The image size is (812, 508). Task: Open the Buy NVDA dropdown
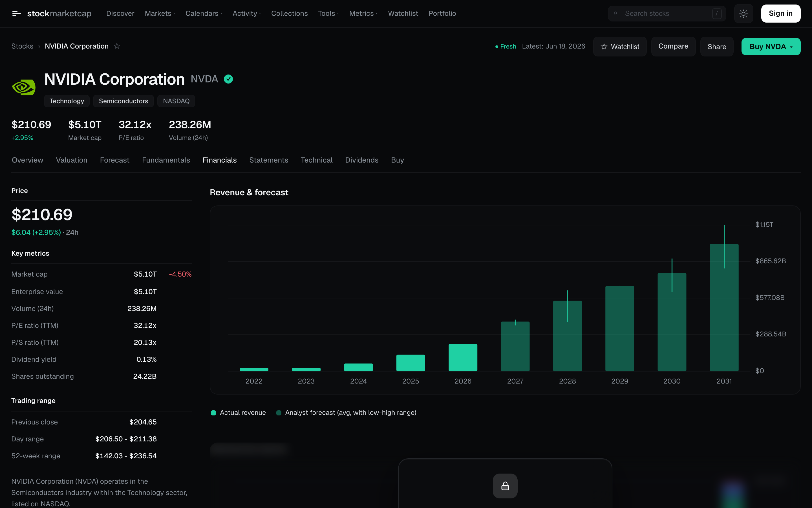(x=771, y=46)
